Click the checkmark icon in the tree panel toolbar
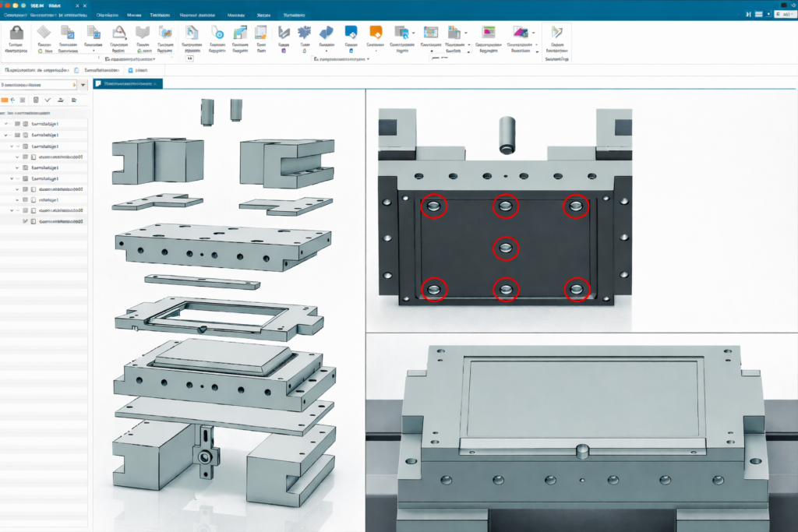The width and height of the screenshot is (798, 532). click(x=48, y=100)
